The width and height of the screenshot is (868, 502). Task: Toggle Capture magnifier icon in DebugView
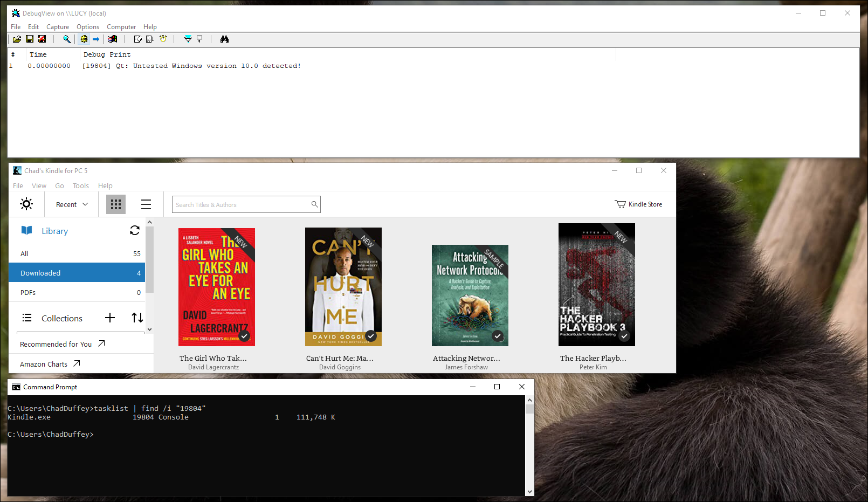tap(67, 39)
